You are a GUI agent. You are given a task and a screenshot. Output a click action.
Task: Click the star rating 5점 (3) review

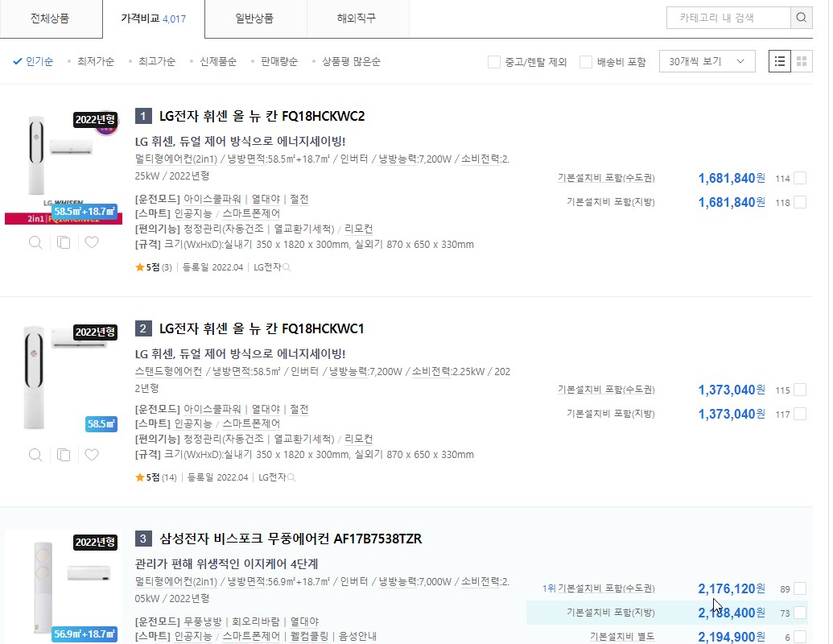click(154, 267)
